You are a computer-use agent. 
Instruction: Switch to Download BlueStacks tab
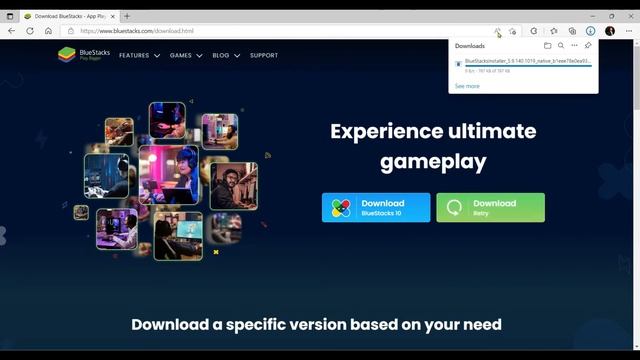pyautogui.click(x=69, y=16)
